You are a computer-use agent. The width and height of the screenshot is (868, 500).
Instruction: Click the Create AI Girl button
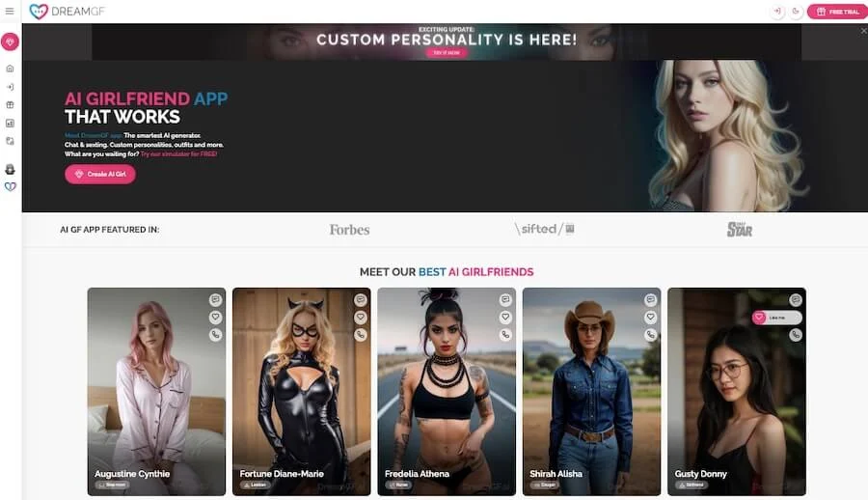(100, 174)
